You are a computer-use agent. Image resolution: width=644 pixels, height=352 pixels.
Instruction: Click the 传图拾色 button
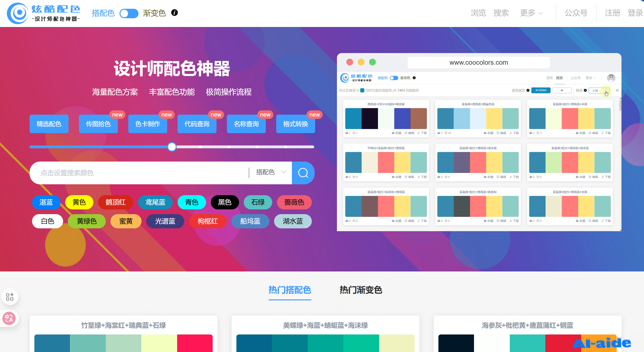coord(98,124)
